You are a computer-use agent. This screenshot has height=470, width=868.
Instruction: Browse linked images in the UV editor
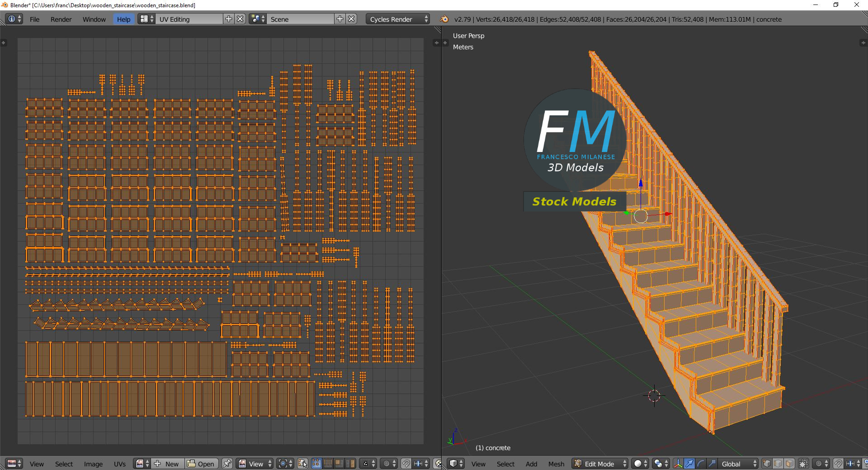pyautogui.click(x=143, y=464)
